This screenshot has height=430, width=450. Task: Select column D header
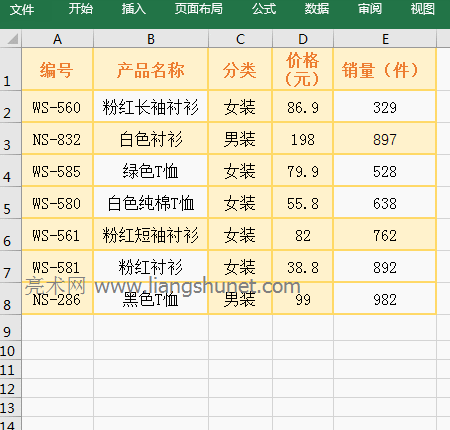tap(303, 39)
